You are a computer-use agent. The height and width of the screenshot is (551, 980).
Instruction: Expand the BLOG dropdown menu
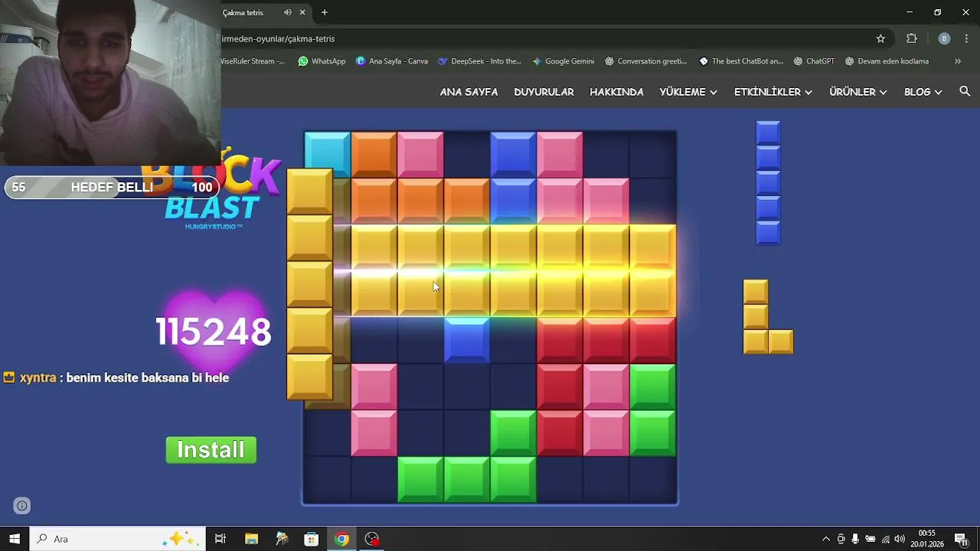coord(923,92)
